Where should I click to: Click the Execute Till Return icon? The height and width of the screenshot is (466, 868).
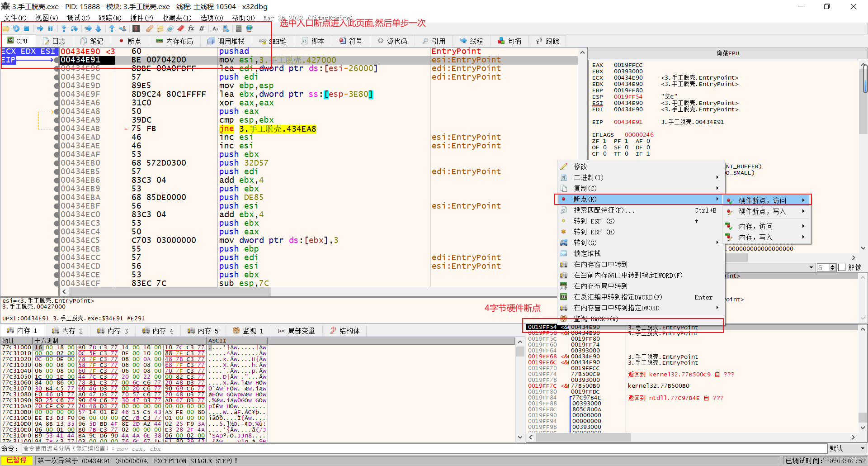pyautogui.click(x=112, y=29)
